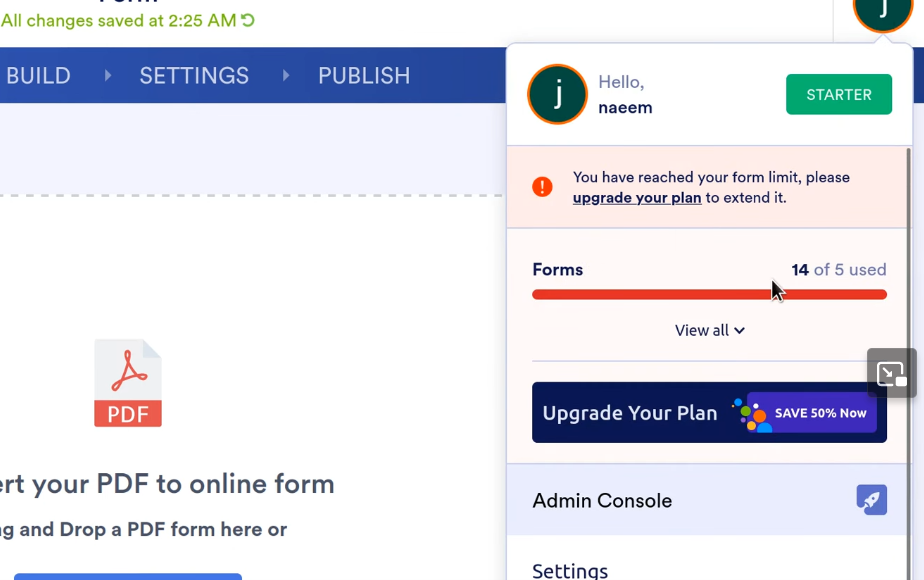Viewport: 924px width, 580px height.
Task: Click the red exclamation warning icon
Action: pyautogui.click(x=542, y=187)
